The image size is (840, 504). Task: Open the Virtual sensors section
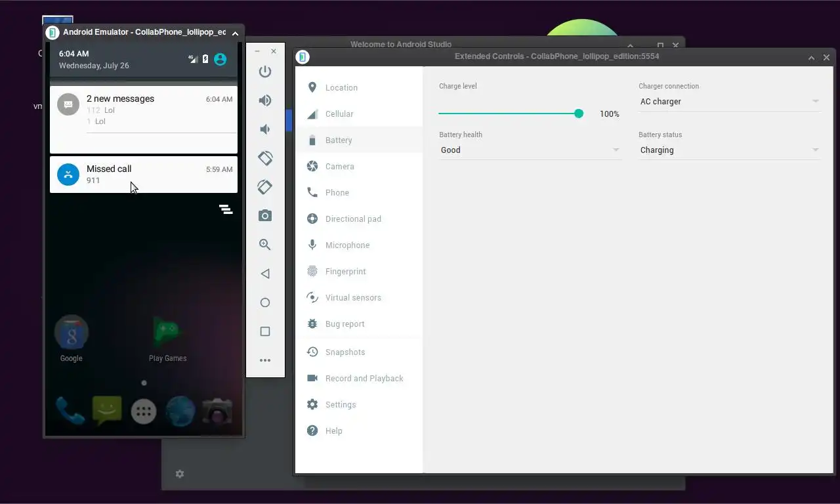(x=359, y=297)
